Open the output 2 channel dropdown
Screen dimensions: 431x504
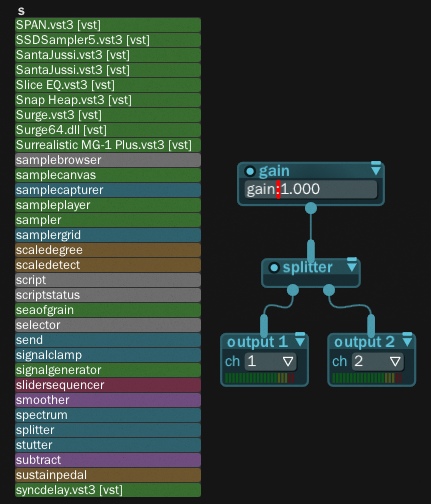[378, 362]
